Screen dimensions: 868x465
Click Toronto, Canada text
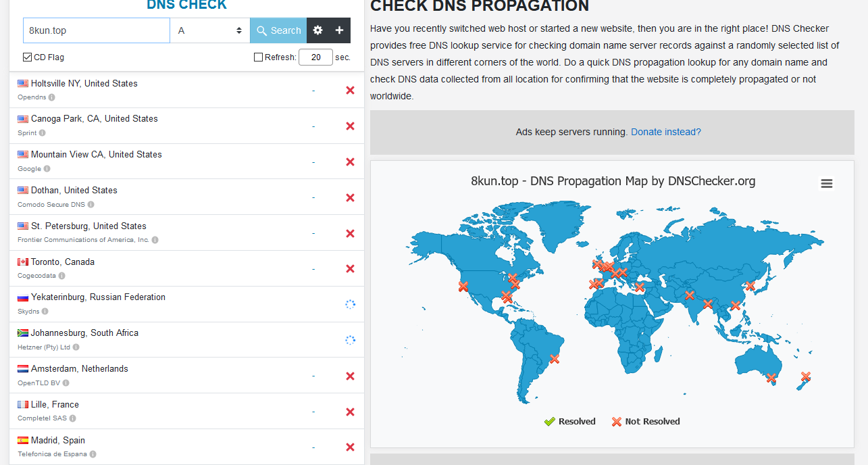pos(63,262)
